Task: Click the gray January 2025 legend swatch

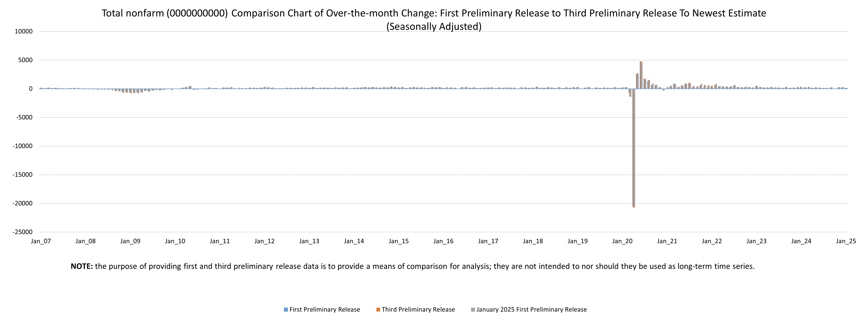Action: [473, 310]
